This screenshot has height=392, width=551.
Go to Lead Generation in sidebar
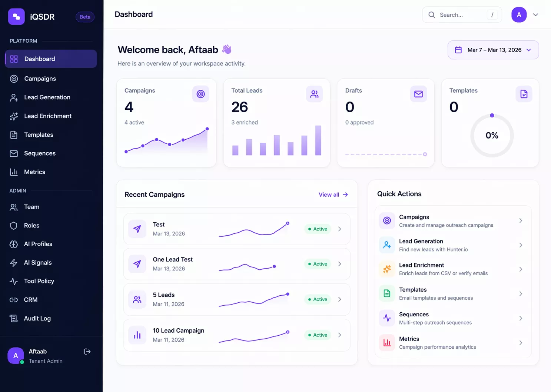[51, 97]
